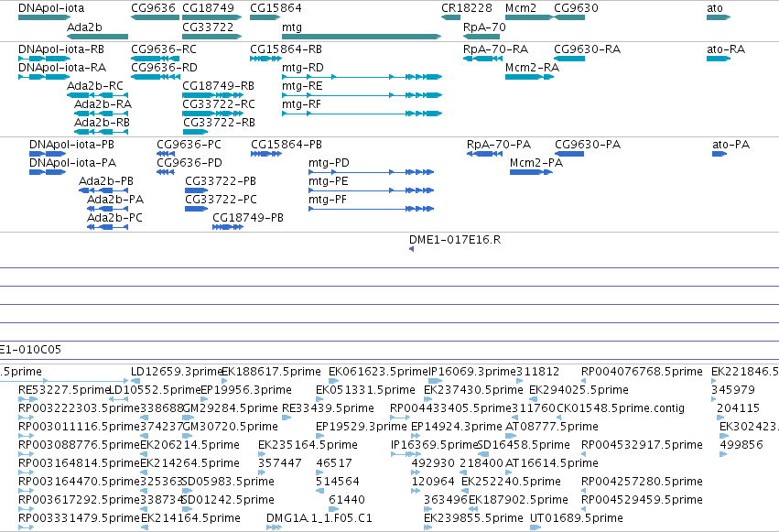This screenshot has height=532, width=779.
Task: Select the DMG1A.1_1.F05.C1 feature
Action: (x=274, y=527)
